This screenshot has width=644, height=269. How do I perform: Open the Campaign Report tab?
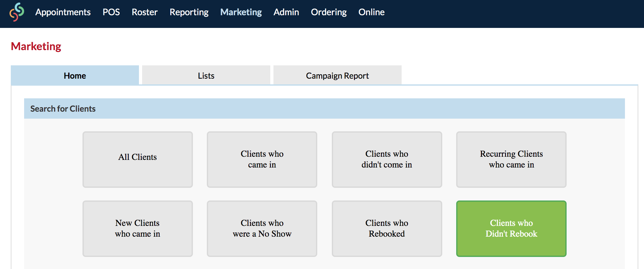pyautogui.click(x=338, y=75)
